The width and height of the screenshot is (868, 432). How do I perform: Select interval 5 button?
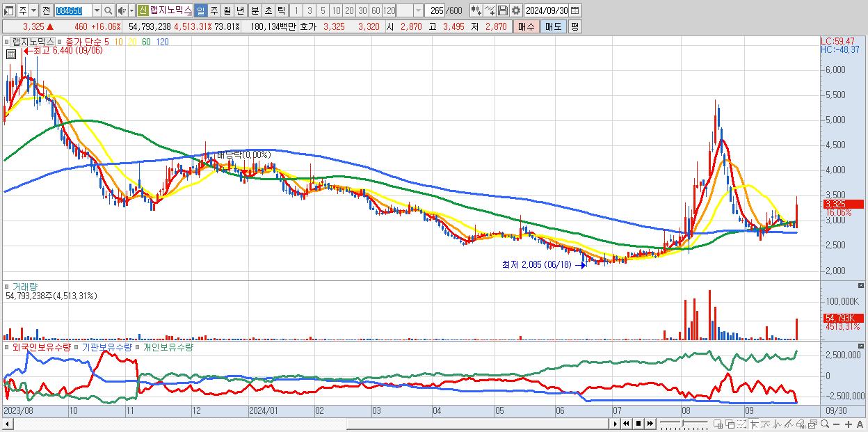(x=323, y=10)
